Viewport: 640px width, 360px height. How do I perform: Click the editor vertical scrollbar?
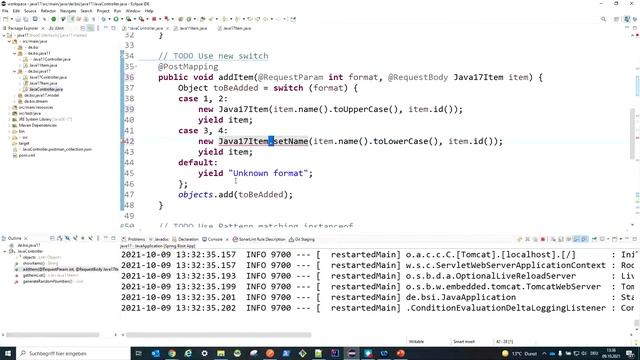tap(632, 135)
